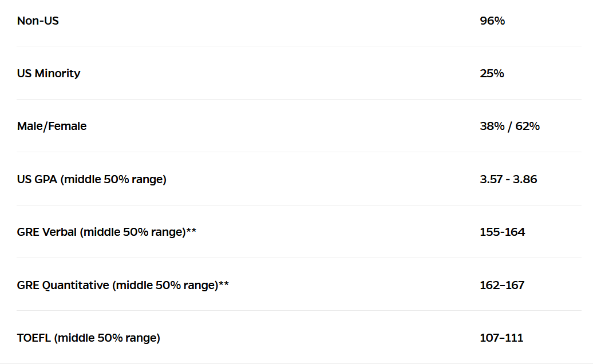Click the divider line below Non-US row
Image resolution: width=593 pixels, height=364 pixels.
[x=299, y=46]
